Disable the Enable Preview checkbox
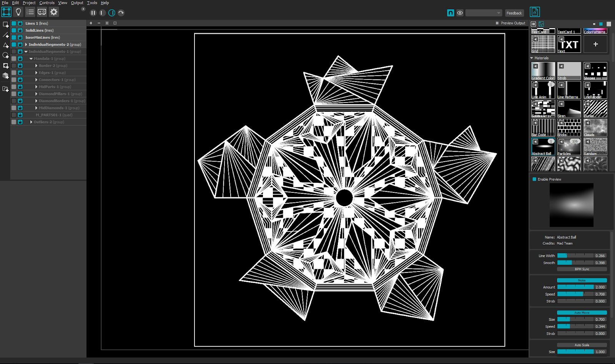Image resolution: width=615 pixels, height=364 pixels. tap(534, 179)
